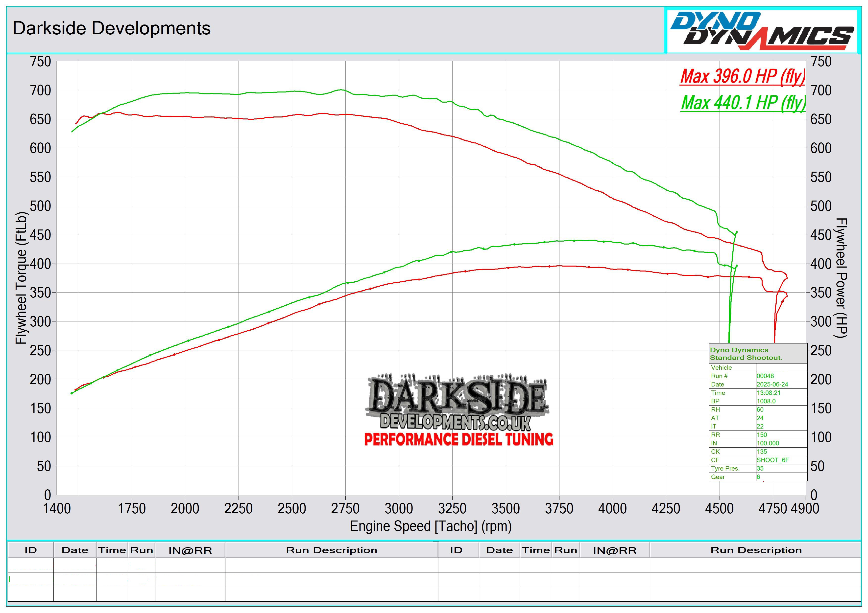868x613 pixels.
Task: Select the 'Vehicle' row label in info box
Action: point(721,367)
